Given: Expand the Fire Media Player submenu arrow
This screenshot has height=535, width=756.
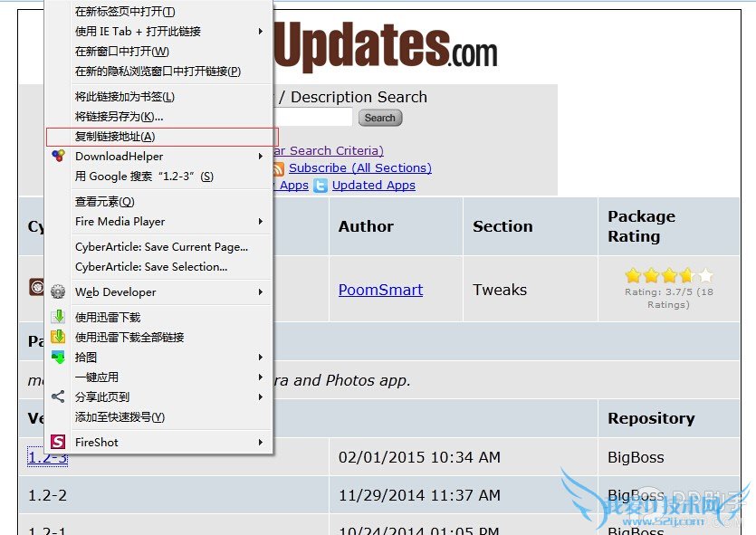Looking at the screenshot, I should (x=261, y=221).
